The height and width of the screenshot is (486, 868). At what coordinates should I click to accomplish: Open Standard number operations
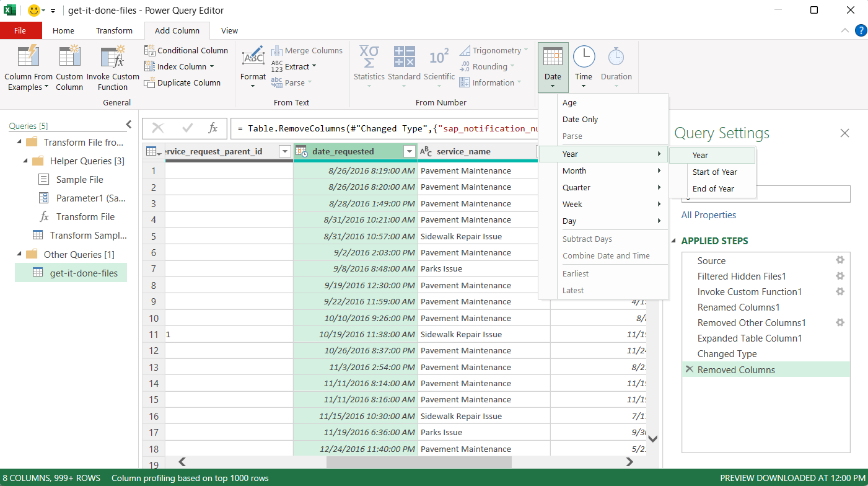pos(404,67)
